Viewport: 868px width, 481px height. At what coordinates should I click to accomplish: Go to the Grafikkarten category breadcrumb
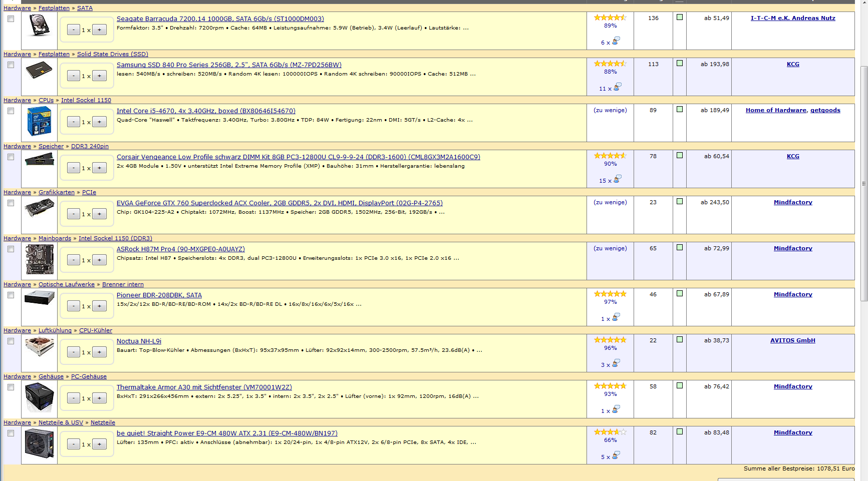pyautogui.click(x=57, y=192)
